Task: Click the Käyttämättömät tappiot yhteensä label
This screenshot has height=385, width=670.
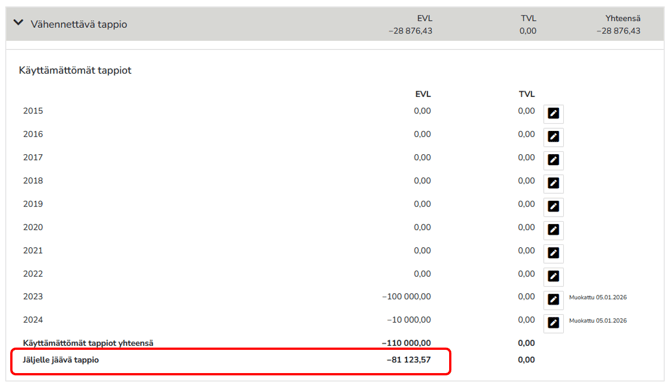Action: click(x=88, y=343)
